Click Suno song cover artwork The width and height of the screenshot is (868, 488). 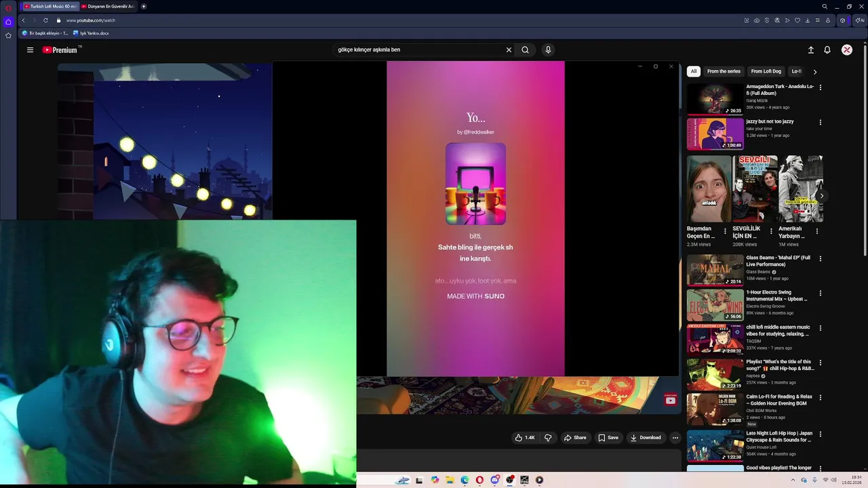pos(475,184)
